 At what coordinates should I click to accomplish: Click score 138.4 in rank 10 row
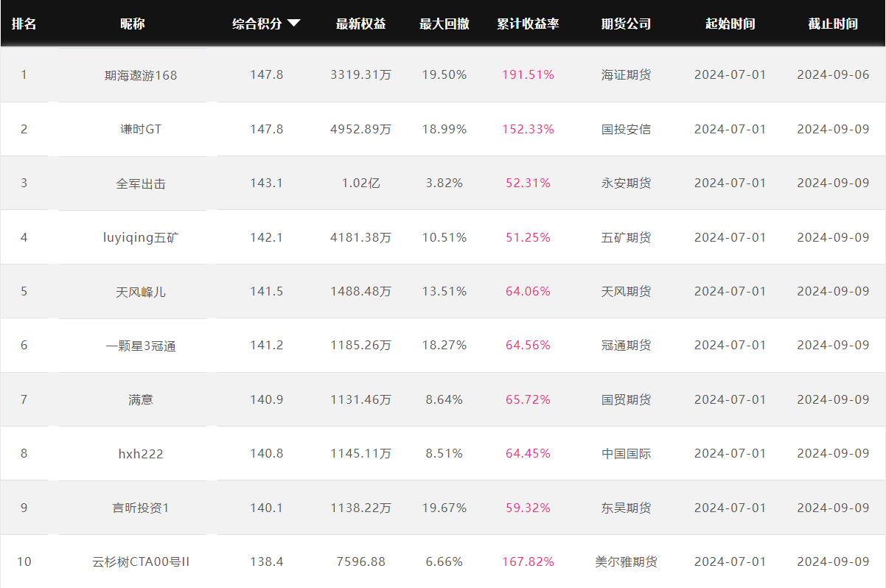[x=266, y=562]
